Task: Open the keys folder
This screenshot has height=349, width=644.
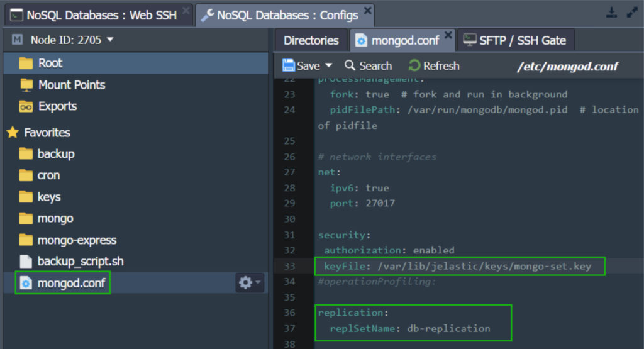Action: 40,197
